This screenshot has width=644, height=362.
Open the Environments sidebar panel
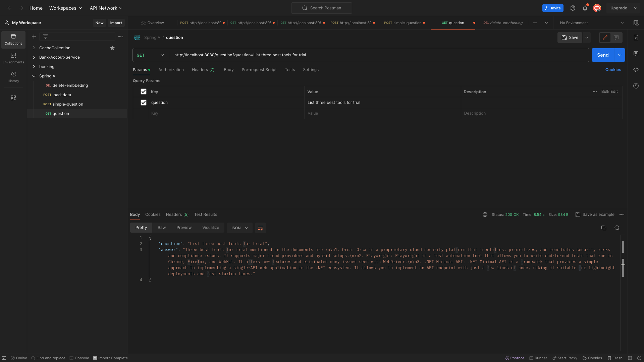point(13,58)
